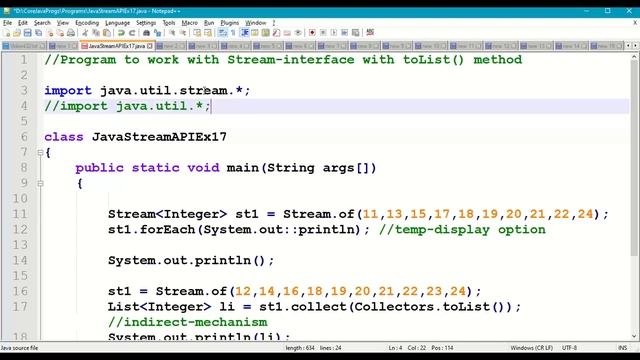Viewport: 640px width, 360px height.
Task: Click the New file toolbar icon
Action: (6, 33)
